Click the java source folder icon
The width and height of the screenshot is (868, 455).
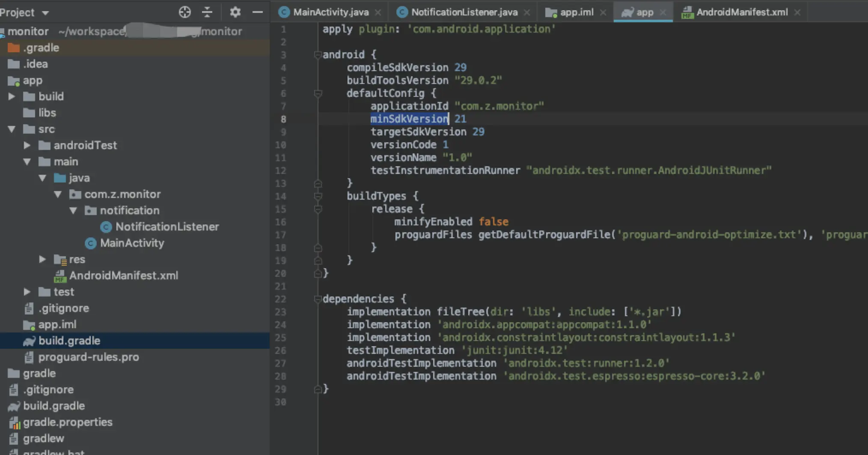60,178
